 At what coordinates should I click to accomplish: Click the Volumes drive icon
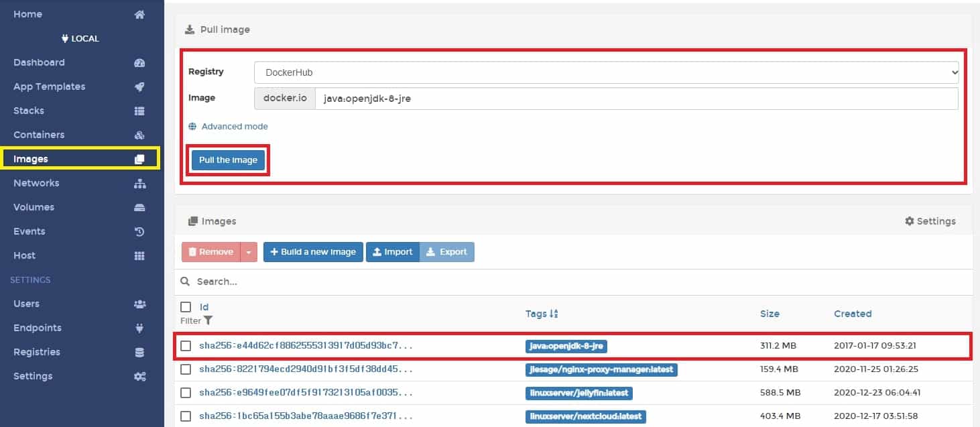click(x=139, y=208)
